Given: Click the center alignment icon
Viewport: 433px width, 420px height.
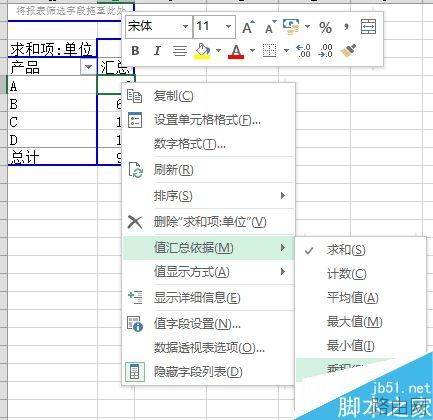Looking at the screenshot, I should 180,51.
